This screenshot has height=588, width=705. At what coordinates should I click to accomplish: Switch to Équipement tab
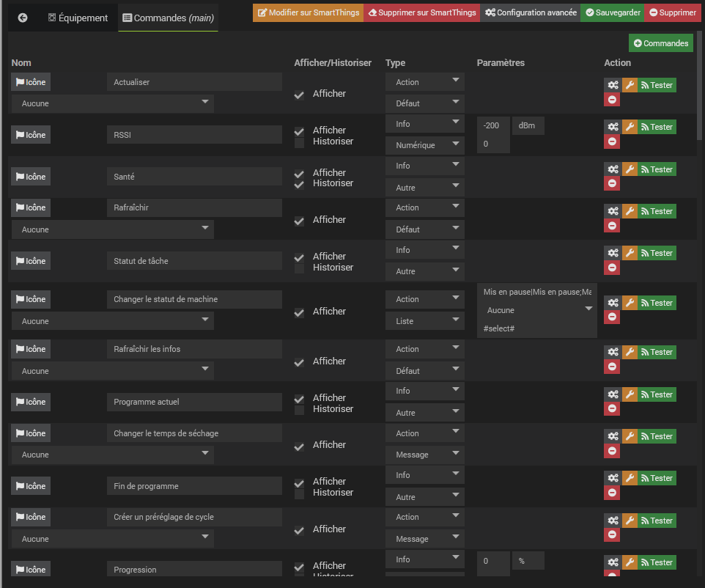point(78,18)
